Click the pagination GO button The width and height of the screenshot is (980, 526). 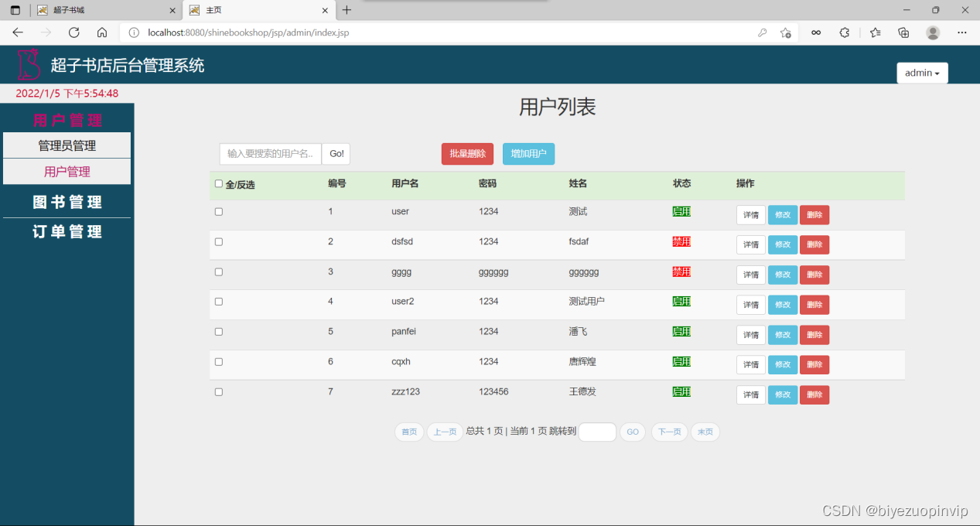tap(633, 432)
